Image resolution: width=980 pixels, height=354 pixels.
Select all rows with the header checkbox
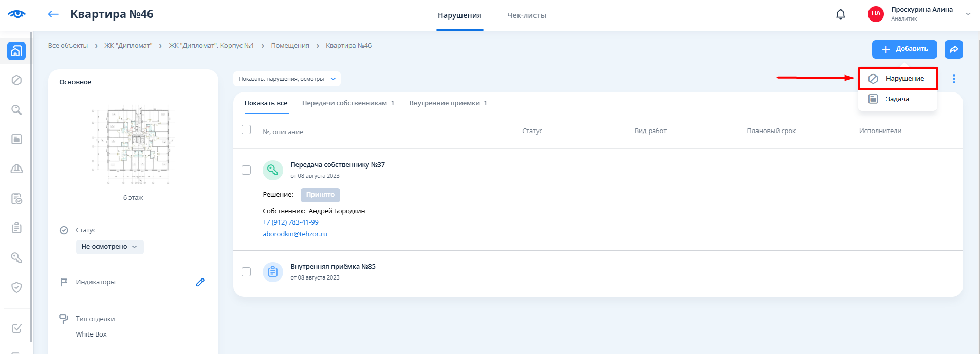click(246, 129)
